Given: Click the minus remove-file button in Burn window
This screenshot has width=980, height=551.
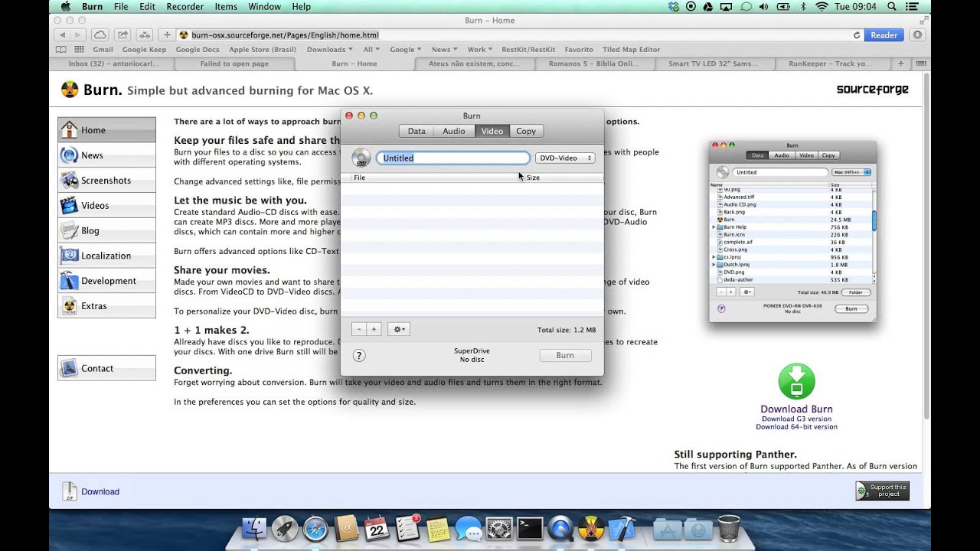Looking at the screenshot, I should coord(359,329).
